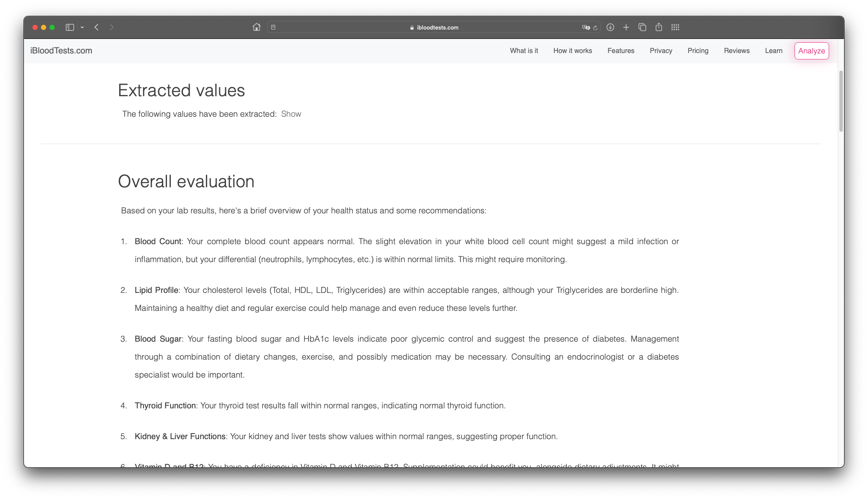Toggle the How it works nav item
The width and height of the screenshot is (868, 499).
(x=572, y=51)
